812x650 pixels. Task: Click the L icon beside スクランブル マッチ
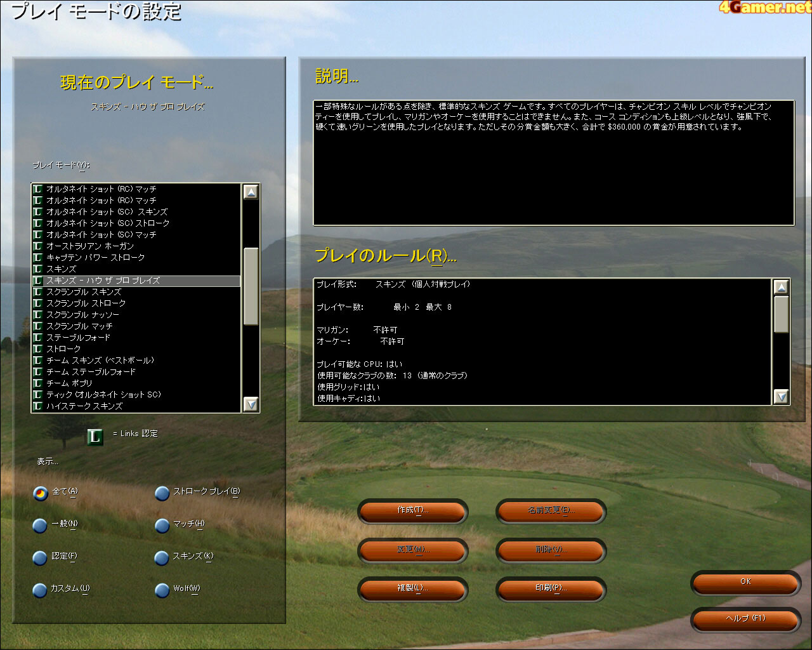click(x=37, y=326)
